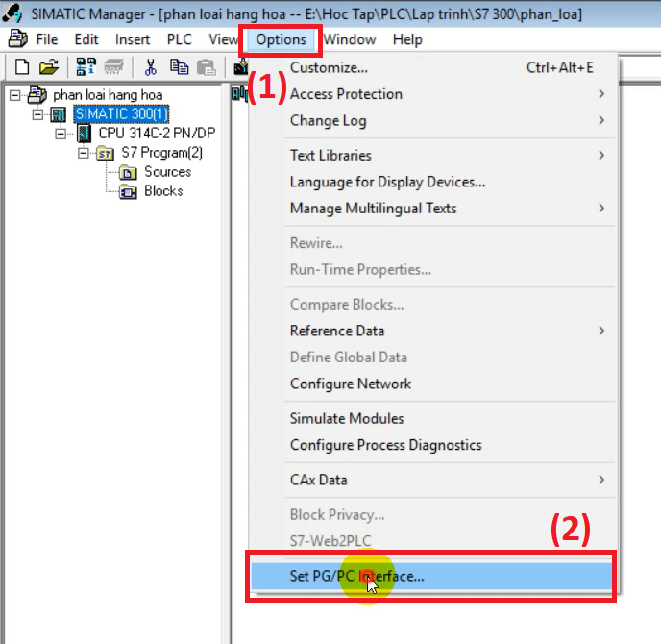Choose Configure Process Diagnostics
The height and width of the screenshot is (644, 661).
pos(433,445)
